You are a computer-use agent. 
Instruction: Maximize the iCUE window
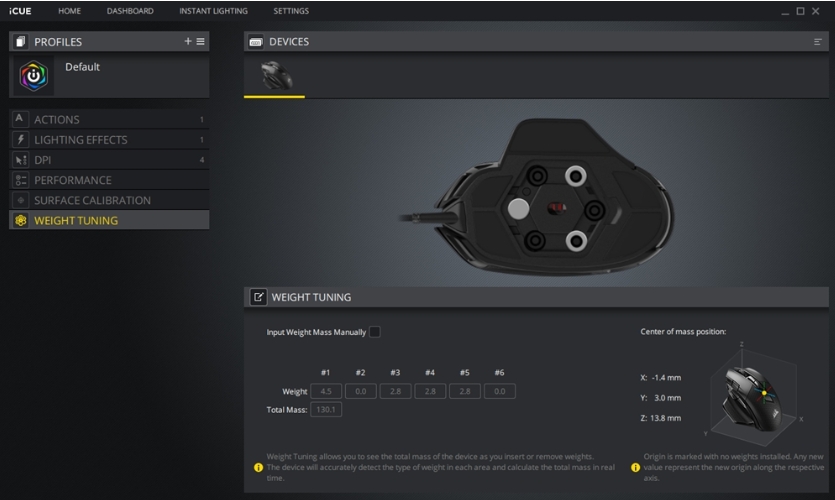point(800,11)
